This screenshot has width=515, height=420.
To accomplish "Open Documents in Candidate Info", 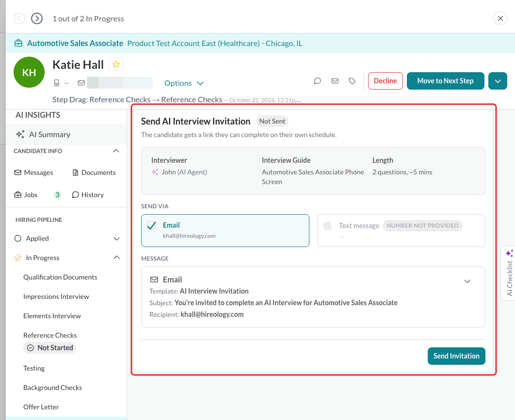I will [94, 172].
